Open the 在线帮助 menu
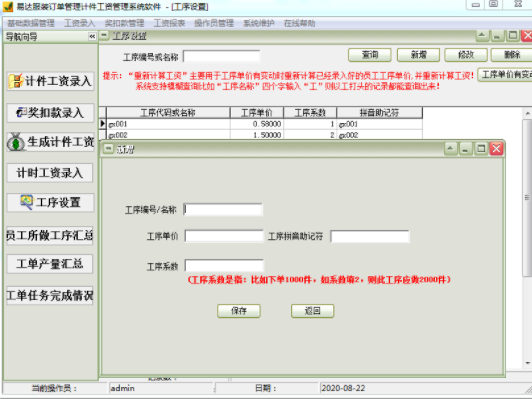Viewport: 532px width, 399px height. point(299,23)
